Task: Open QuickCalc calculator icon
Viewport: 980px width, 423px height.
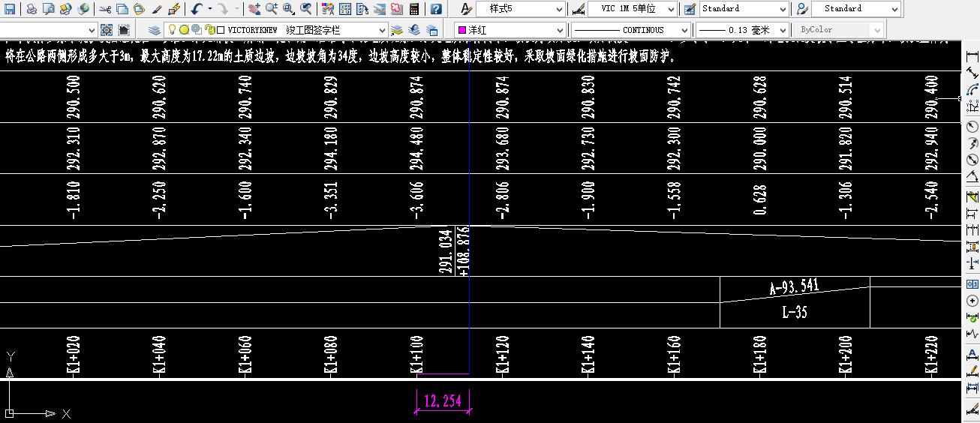Action: point(414,9)
